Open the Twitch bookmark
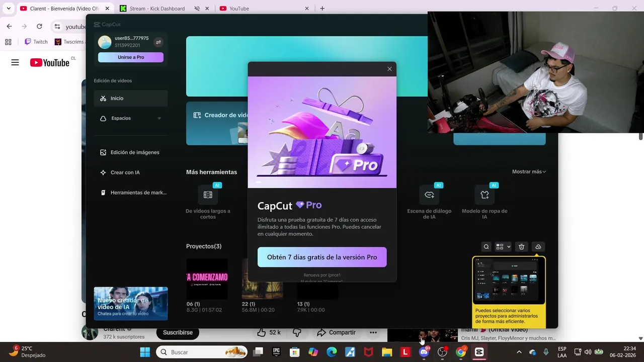This screenshot has width=644, height=362. [x=36, y=42]
